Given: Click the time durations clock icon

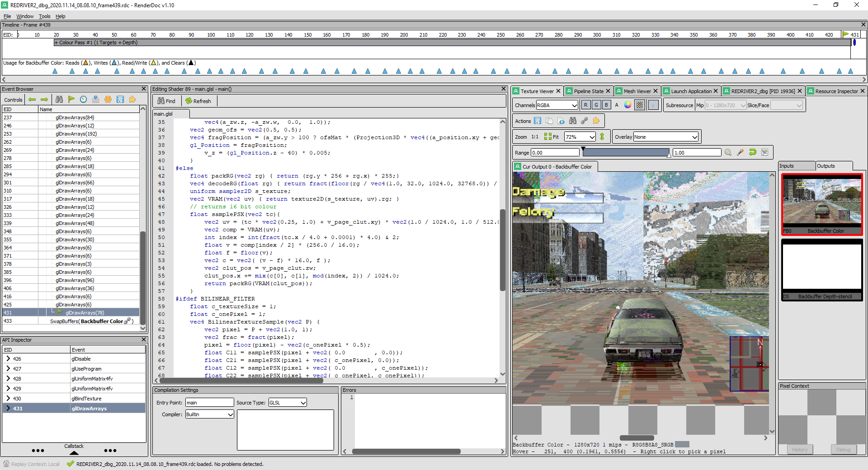Looking at the screenshot, I should (84, 99).
